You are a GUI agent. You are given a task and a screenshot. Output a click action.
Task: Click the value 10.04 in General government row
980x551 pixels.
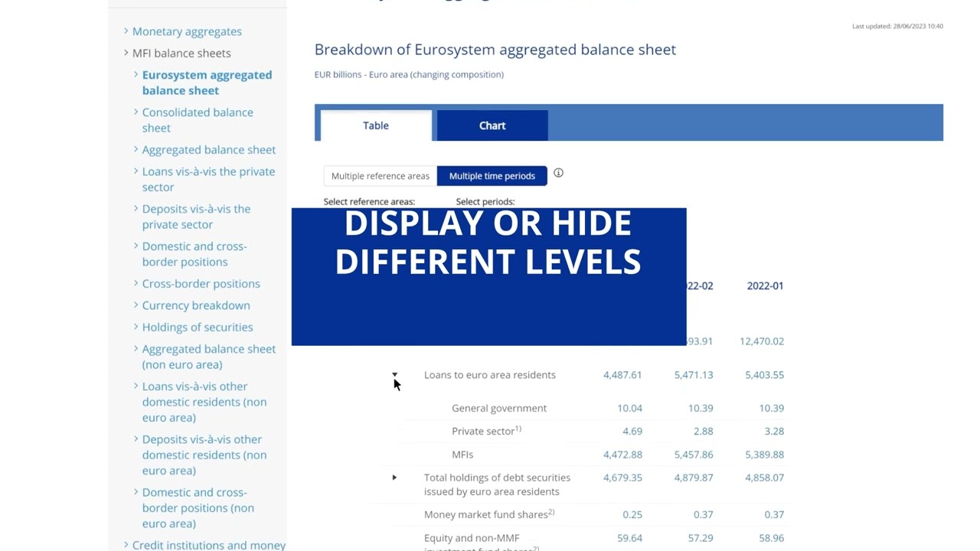pos(630,409)
